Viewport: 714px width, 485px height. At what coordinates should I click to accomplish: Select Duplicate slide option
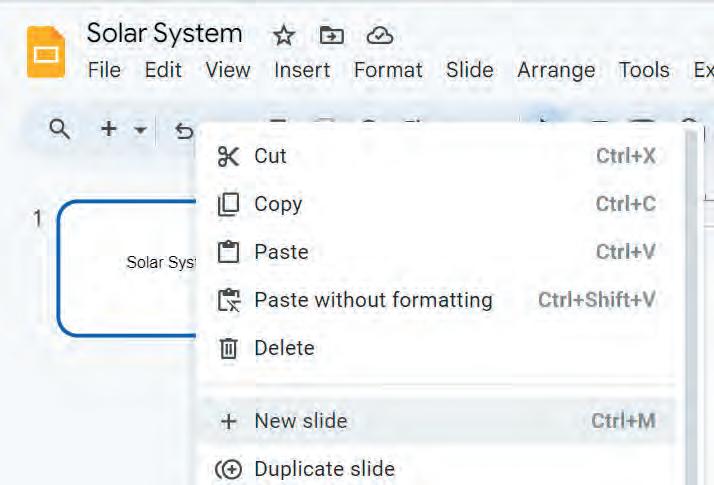[x=324, y=469]
